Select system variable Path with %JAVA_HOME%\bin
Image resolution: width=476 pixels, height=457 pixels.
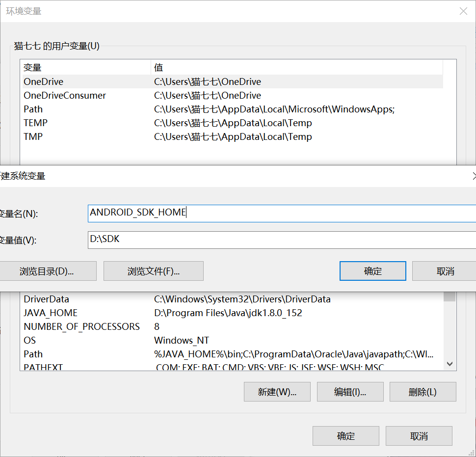click(233, 354)
